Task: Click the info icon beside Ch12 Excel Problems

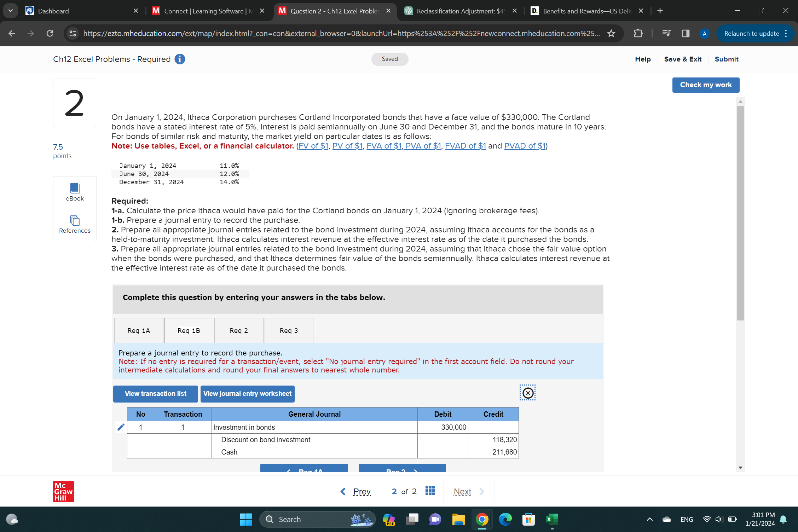Action: (x=180, y=59)
